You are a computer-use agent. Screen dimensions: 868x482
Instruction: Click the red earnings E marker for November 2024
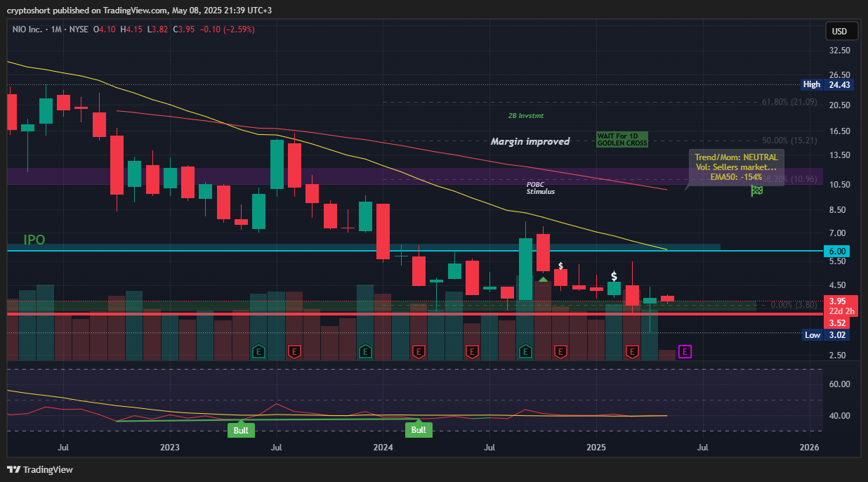click(560, 351)
